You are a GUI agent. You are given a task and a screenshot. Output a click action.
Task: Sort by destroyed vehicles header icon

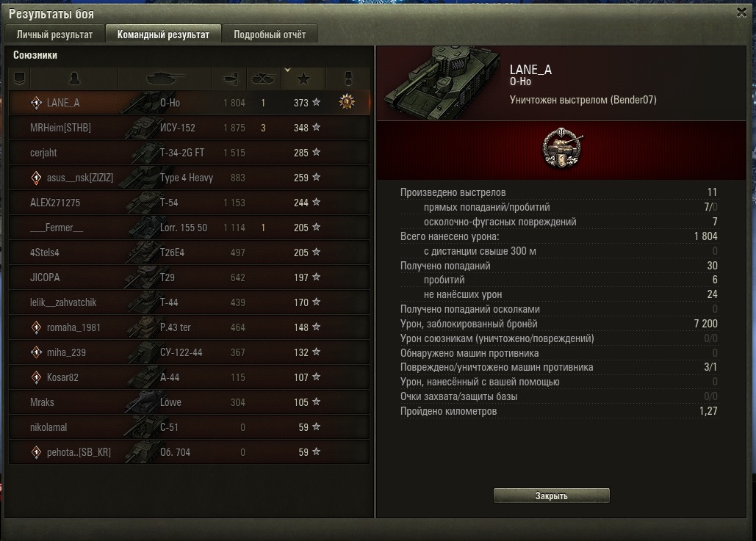tap(263, 78)
